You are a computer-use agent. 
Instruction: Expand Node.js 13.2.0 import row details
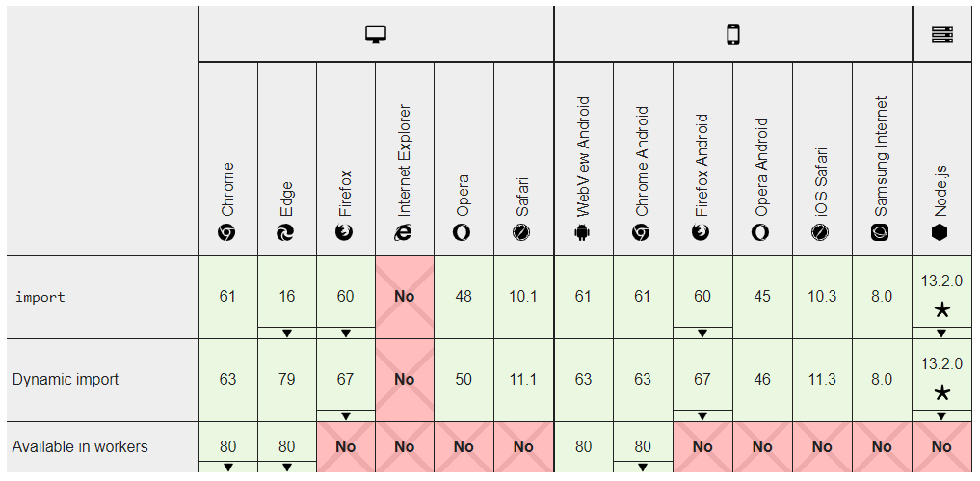point(941,334)
